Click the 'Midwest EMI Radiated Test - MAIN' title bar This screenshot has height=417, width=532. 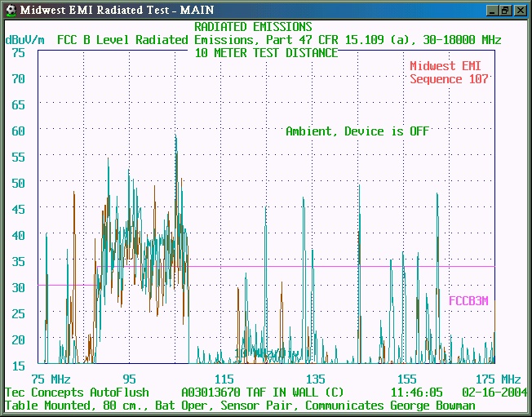pyautogui.click(x=245, y=11)
